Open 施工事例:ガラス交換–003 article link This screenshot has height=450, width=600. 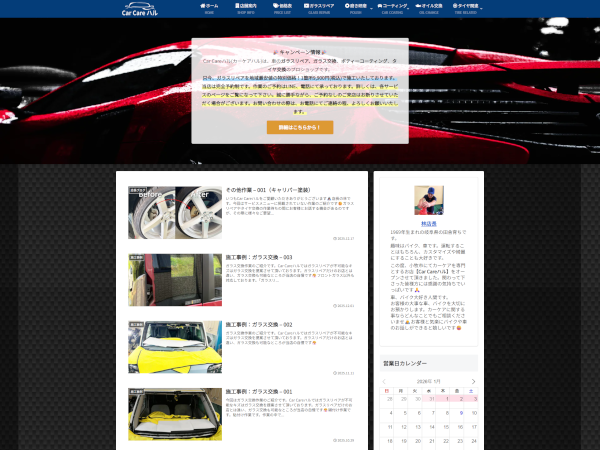pyautogui.click(x=260, y=257)
